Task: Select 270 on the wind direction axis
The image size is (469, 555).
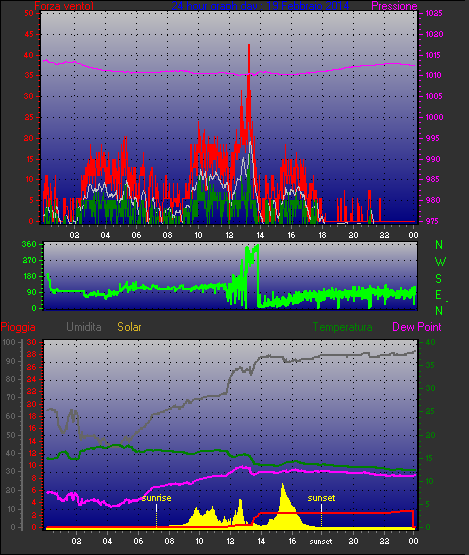Action: coord(29,260)
